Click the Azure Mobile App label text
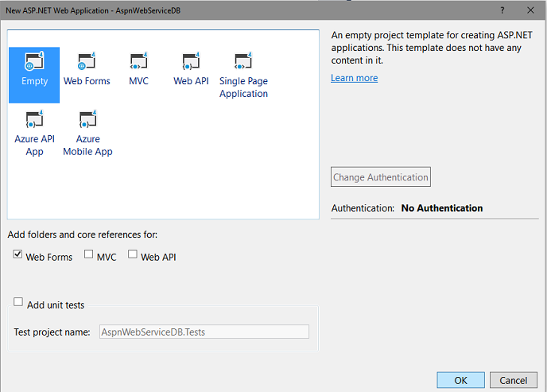The height and width of the screenshot is (392, 547). pos(87,145)
